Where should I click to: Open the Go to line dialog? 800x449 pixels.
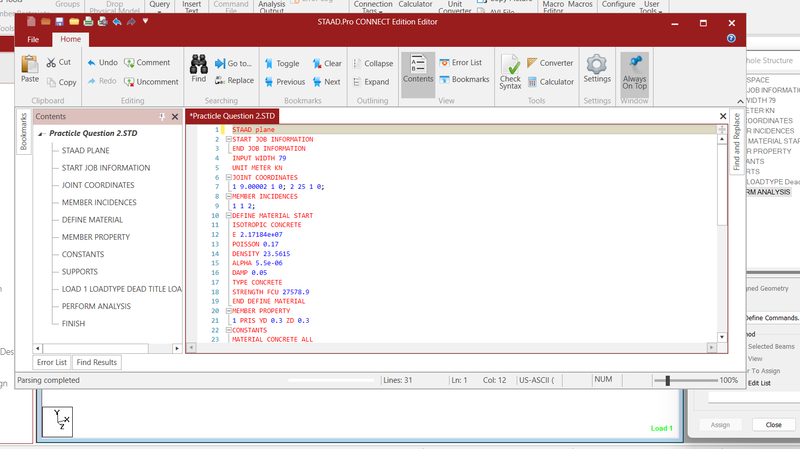pyautogui.click(x=233, y=63)
